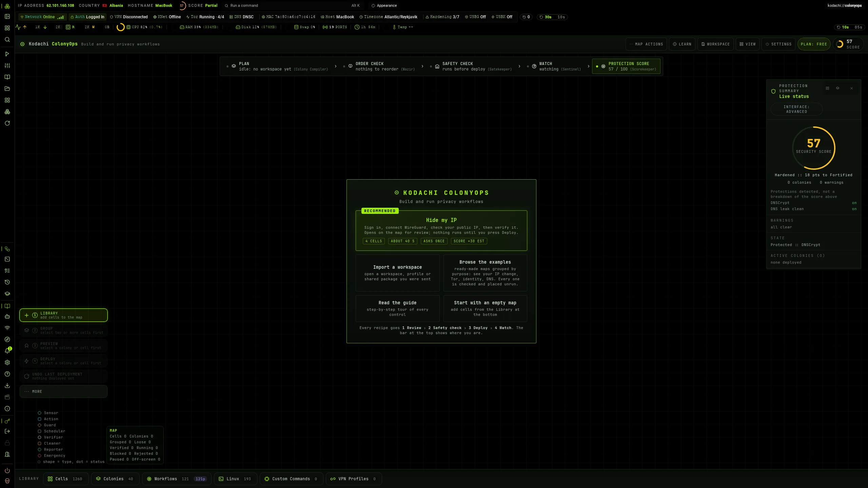Click the skull icon at sidebar bottom

7,481
